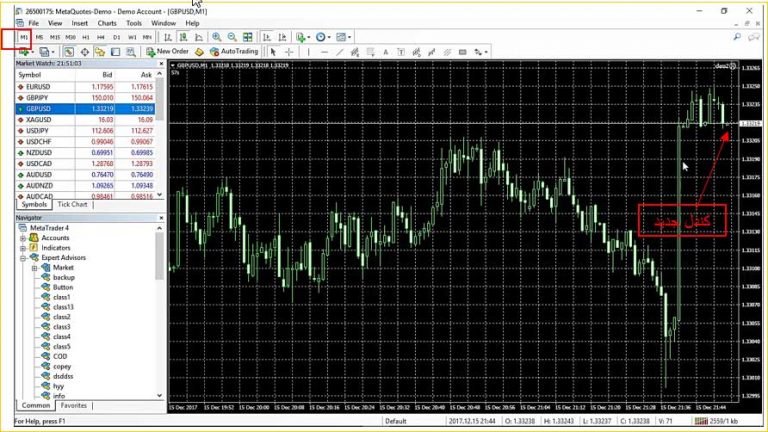Switch to M1 timeframe
Viewport: 768px width, 432px height.
pyautogui.click(x=24, y=37)
